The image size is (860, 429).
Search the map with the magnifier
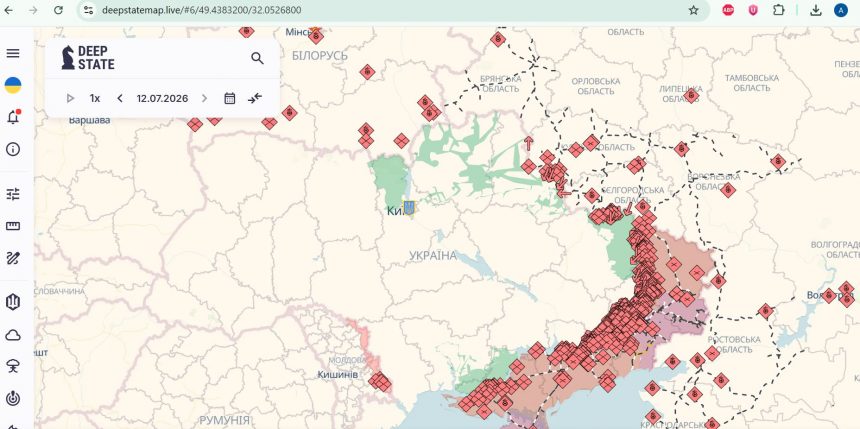point(257,58)
